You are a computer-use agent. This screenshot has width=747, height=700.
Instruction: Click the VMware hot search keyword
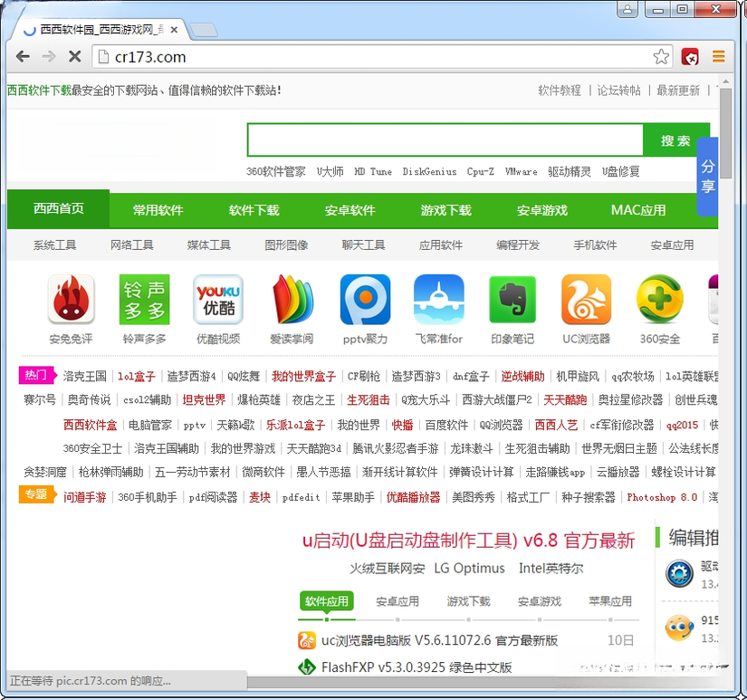click(522, 171)
